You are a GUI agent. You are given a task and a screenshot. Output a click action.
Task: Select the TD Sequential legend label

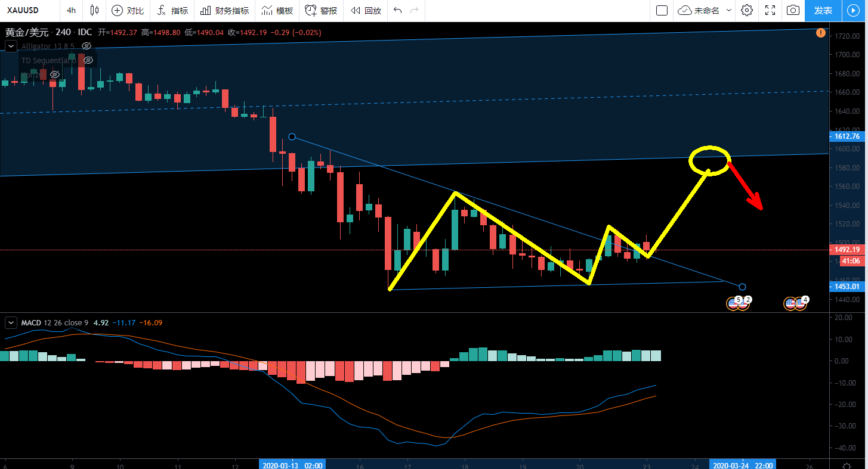tap(48, 60)
